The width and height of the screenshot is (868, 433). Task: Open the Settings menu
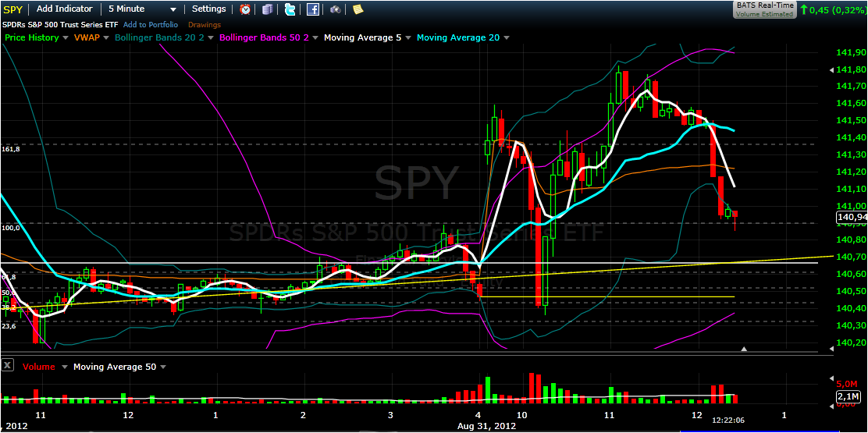[208, 9]
